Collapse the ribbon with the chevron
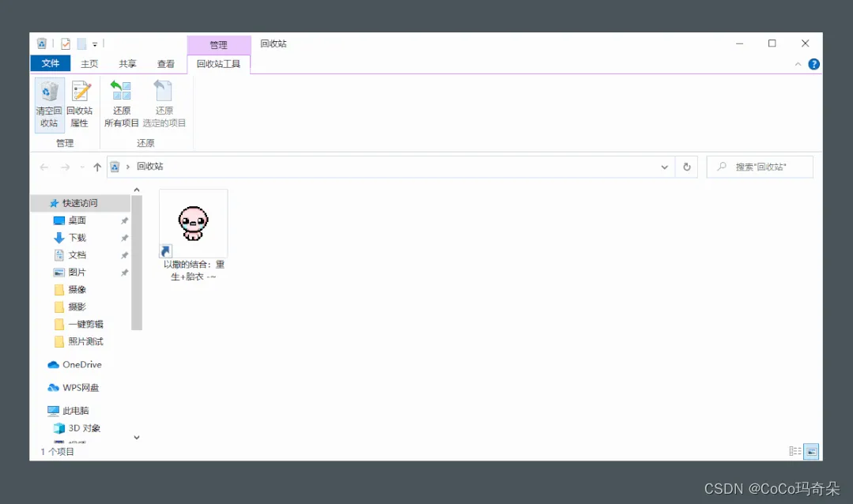The width and height of the screenshot is (853, 504). [798, 64]
